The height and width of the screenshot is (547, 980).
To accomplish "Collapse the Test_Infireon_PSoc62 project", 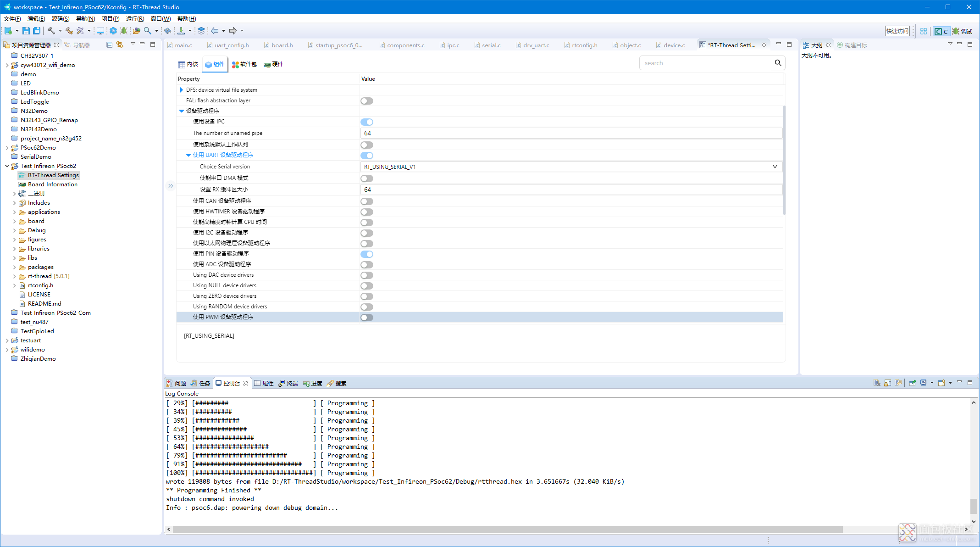I will tap(7, 166).
